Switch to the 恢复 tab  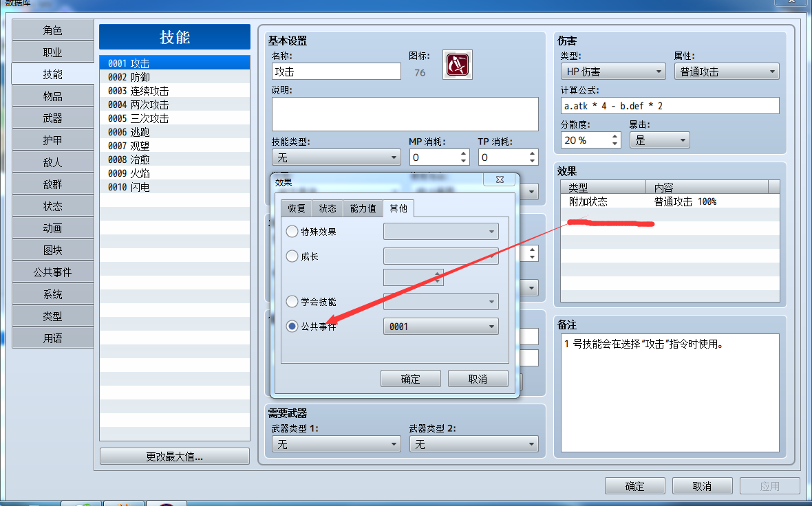coord(297,208)
